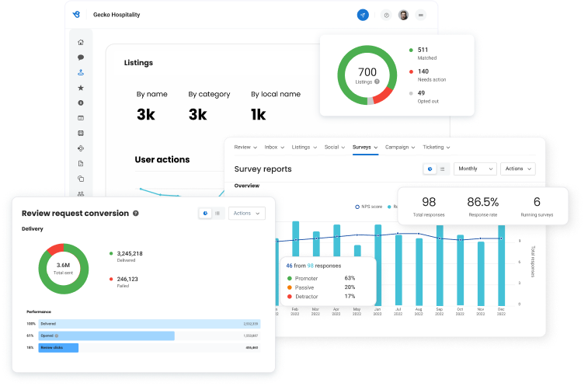The image size is (588, 386).
Task: Open Reviews star icon in the sidebar
Action: pos(81,88)
